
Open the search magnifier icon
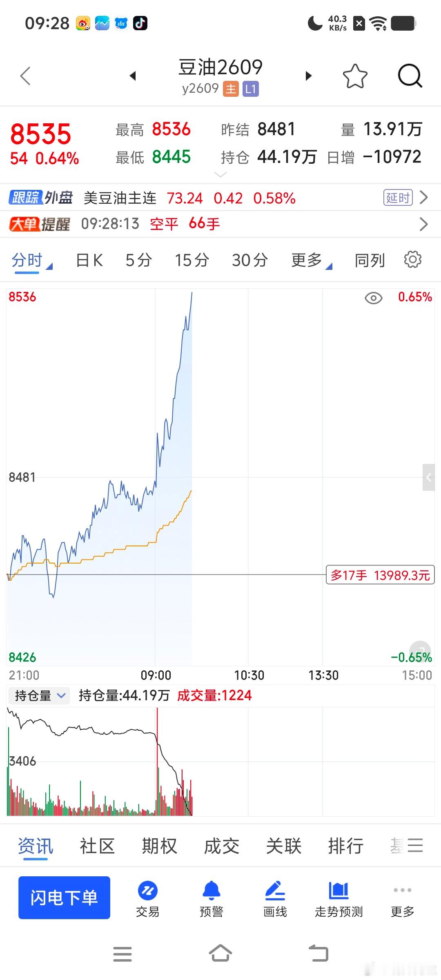pos(410,76)
